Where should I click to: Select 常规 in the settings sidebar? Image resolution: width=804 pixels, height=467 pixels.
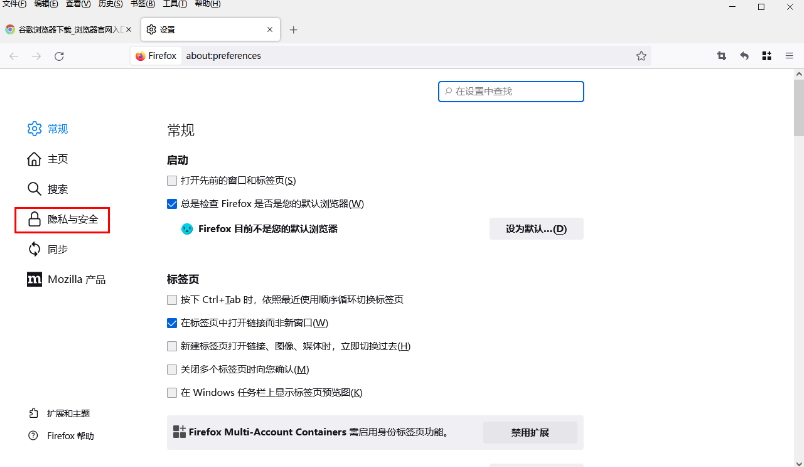tap(48, 129)
